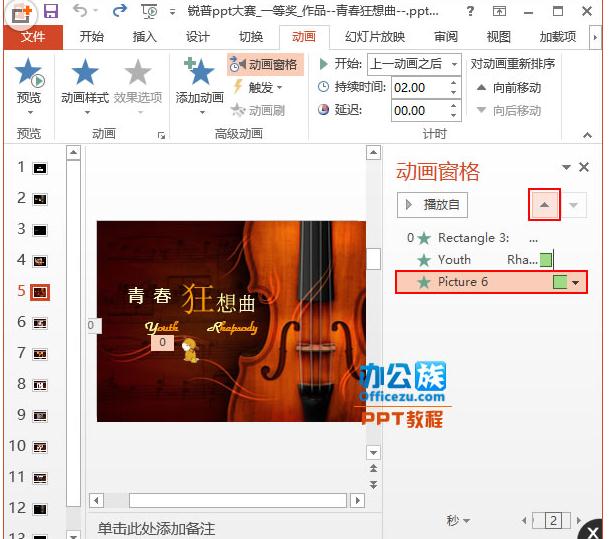Open the 视图 tab

(499, 37)
